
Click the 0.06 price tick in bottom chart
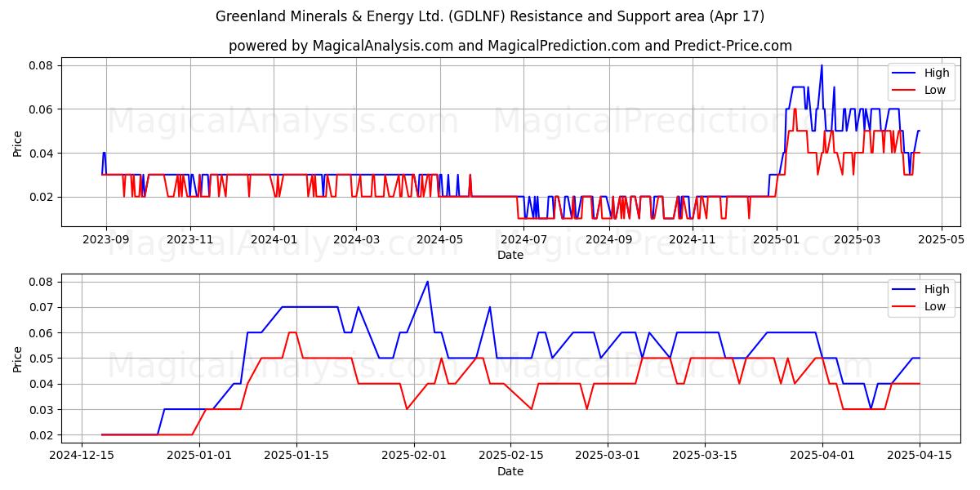42,333
